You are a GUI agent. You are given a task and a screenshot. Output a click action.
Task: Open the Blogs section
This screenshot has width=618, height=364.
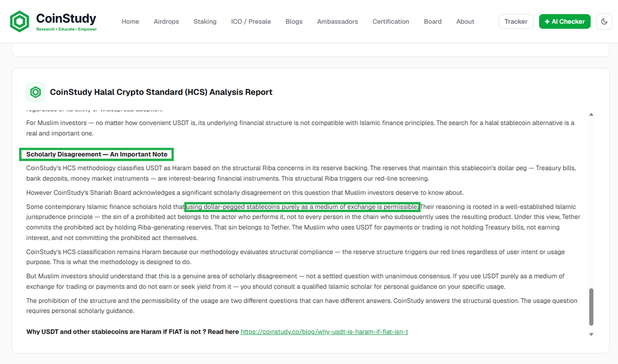pyautogui.click(x=294, y=22)
